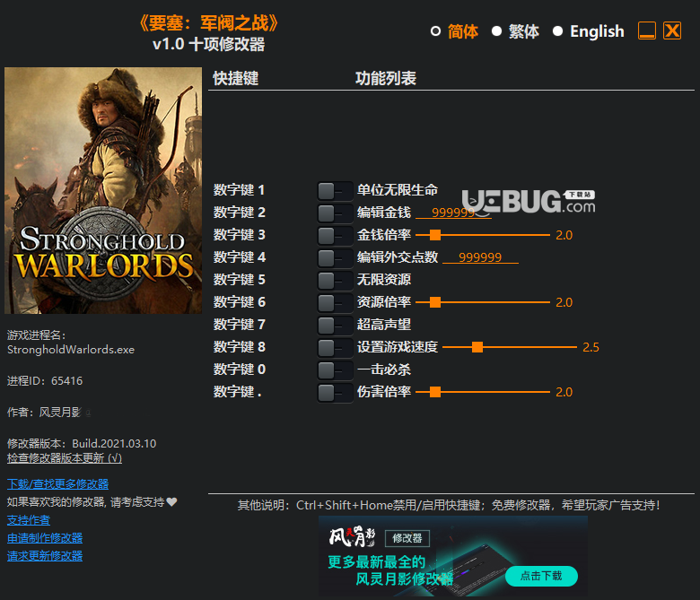Select English language radio button
The image size is (700, 600).
(x=557, y=31)
